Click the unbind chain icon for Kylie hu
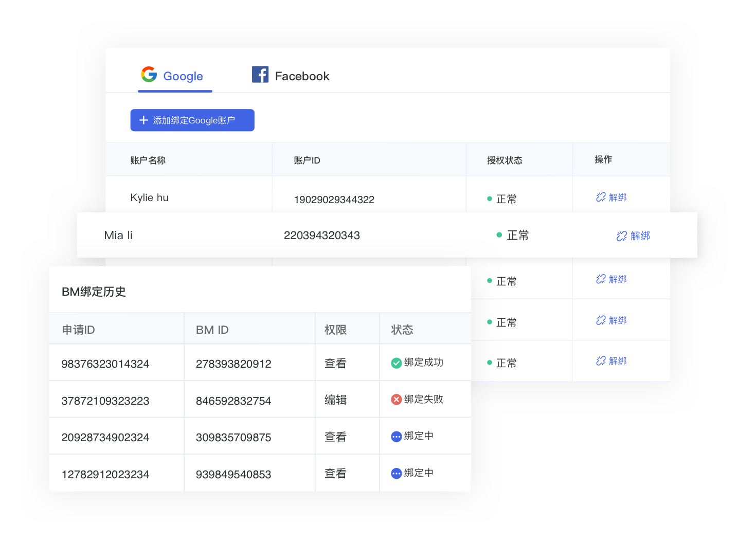 600,197
